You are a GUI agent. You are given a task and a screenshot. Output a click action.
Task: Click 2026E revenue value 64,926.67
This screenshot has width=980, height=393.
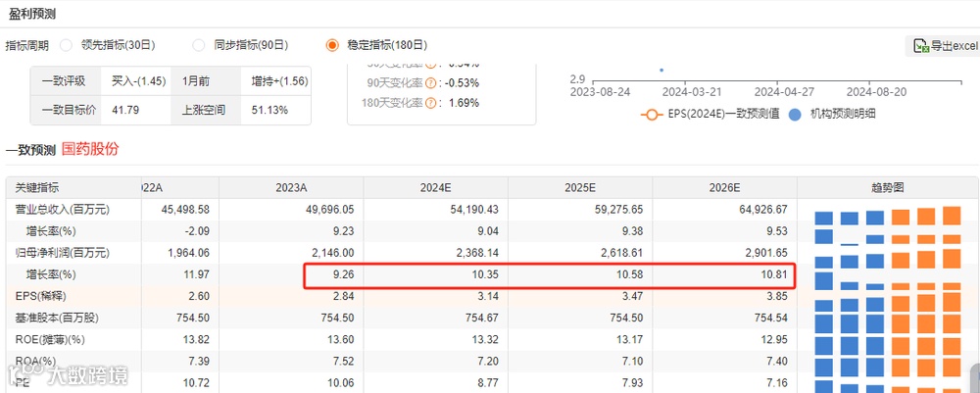[x=762, y=210]
